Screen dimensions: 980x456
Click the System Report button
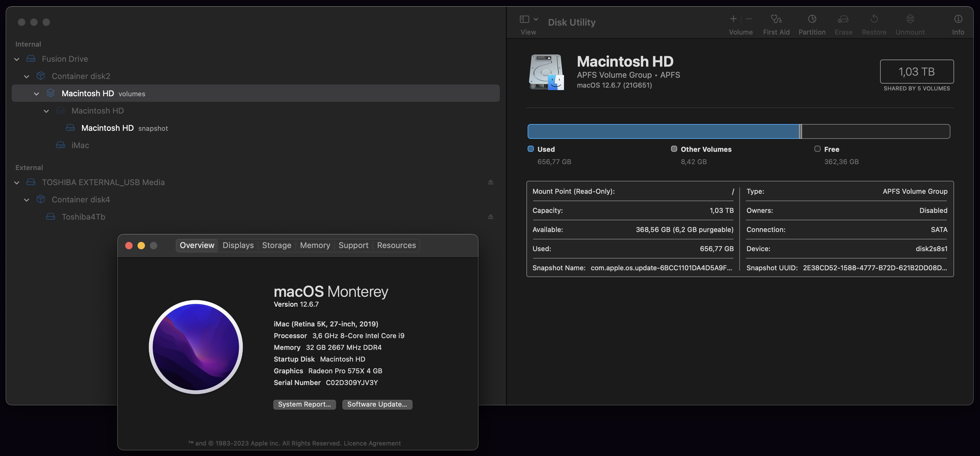[304, 404]
